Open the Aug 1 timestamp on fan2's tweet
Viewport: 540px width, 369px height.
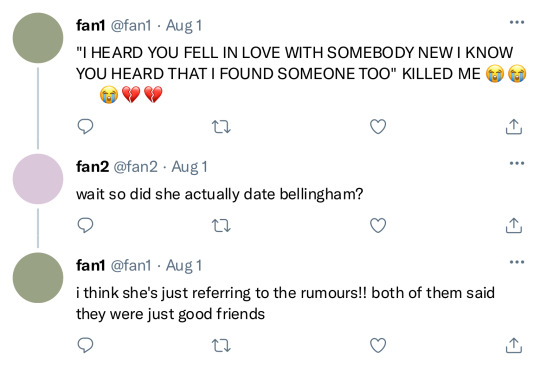(189, 167)
